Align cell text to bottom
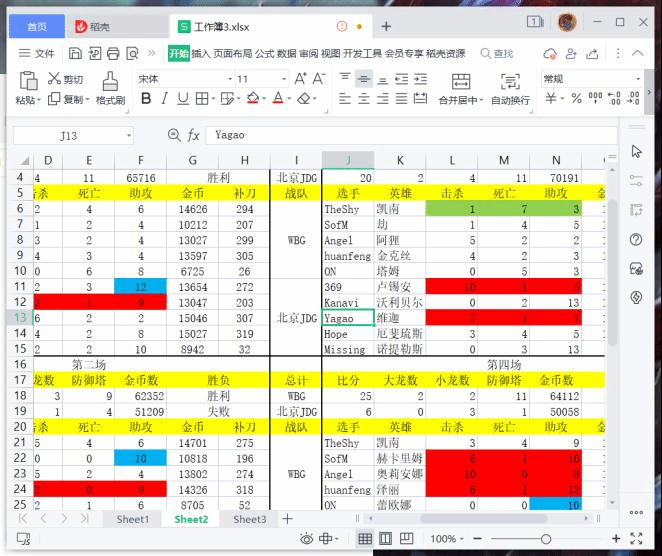Viewport: 662px width, 556px height. [x=383, y=79]
